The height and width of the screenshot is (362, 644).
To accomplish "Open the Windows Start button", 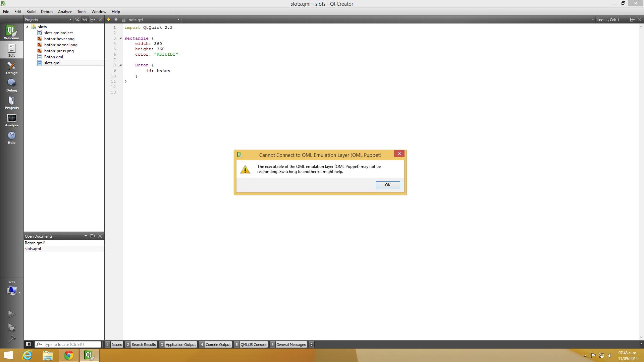I will [x=8, y=355].
